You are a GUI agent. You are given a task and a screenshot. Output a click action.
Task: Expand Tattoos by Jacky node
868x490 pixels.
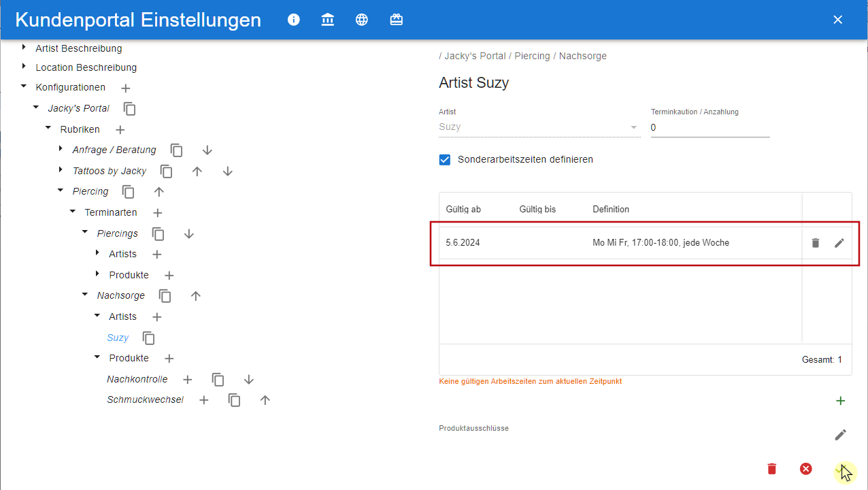[61, 170]
